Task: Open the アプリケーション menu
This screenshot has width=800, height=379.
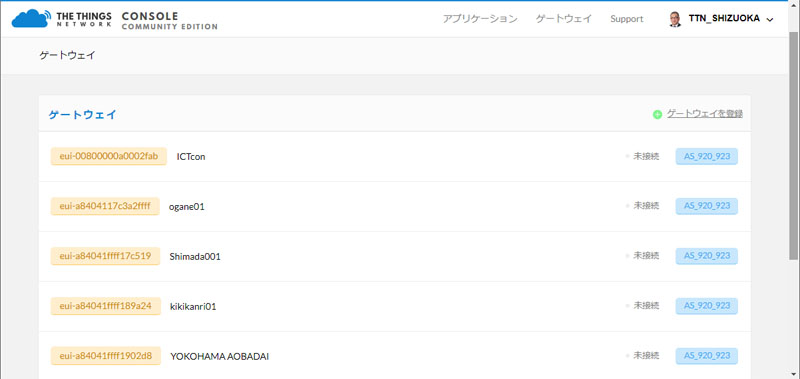Action: click(480, 19)
